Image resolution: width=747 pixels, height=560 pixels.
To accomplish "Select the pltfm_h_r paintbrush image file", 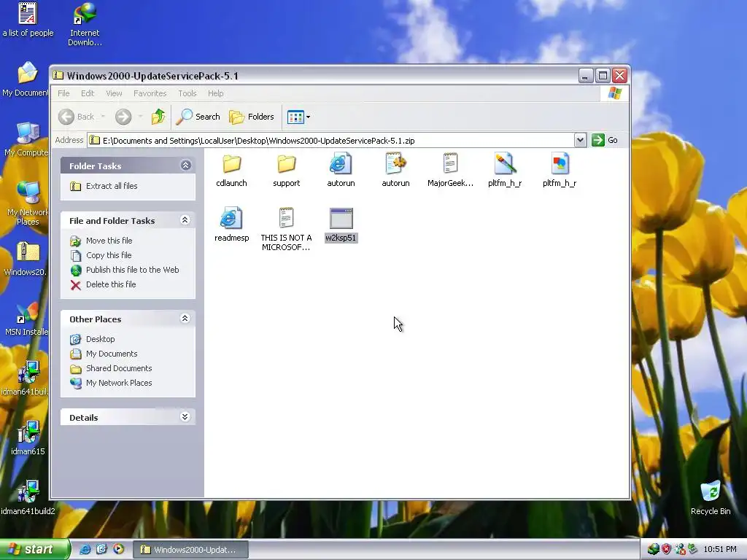I will [505, 171].
